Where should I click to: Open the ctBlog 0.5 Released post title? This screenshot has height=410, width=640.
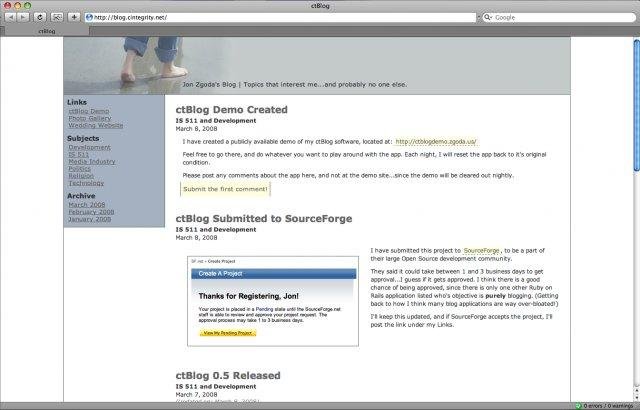click(228, 375)
